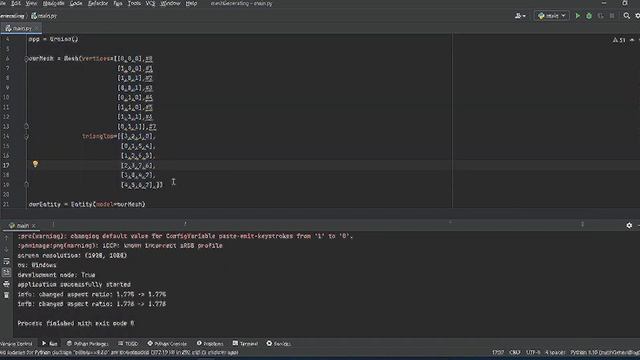Open the Version Control tool window
Image resolution: width=640 pixels, height=360 pixels.
coord(16,344)
